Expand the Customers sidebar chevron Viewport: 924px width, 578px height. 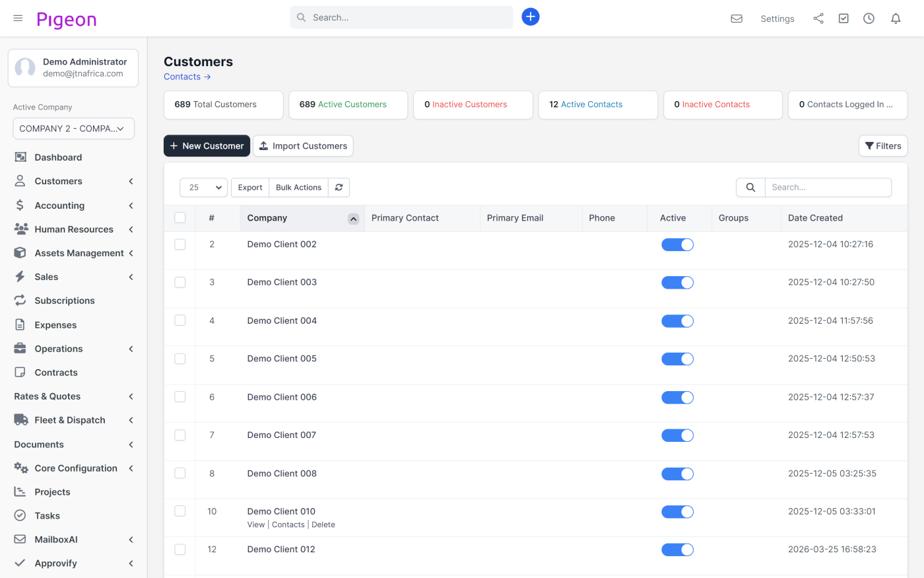click(x=131, y=181)
